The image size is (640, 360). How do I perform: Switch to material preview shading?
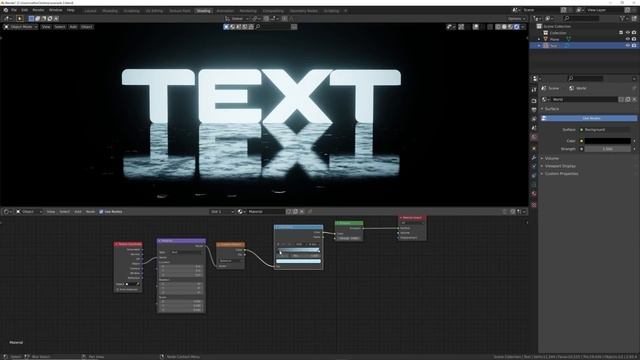pos(510,27)
